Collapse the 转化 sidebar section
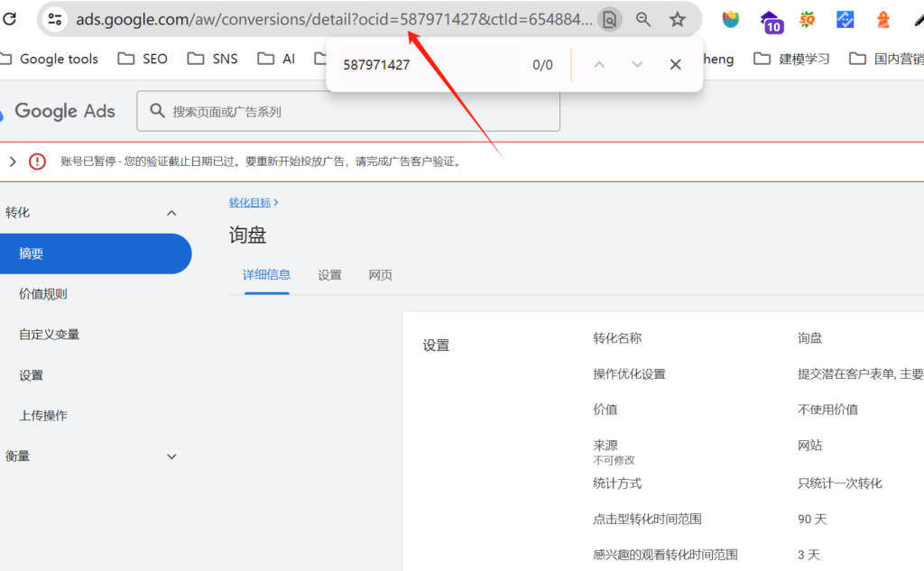The width and height of the screenshot is (924, 571). 171,213
